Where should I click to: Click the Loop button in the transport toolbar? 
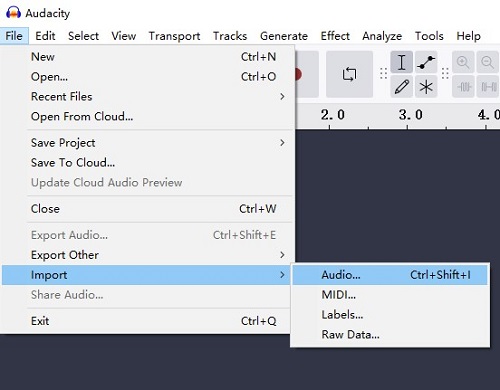pos(349,74)
